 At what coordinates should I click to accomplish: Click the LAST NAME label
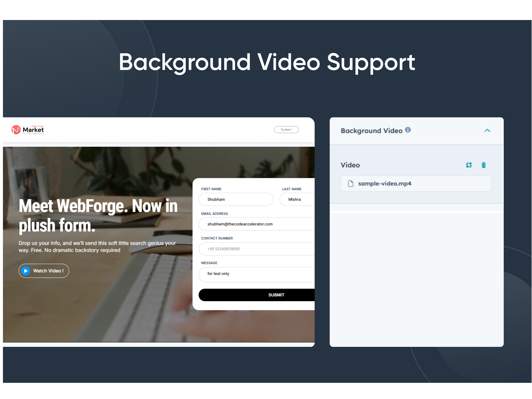click(x=292, y=189)
